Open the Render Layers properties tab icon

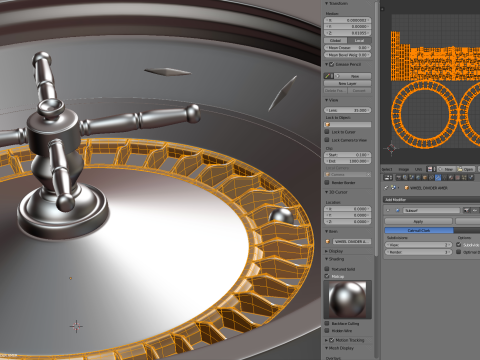[405, 177]
